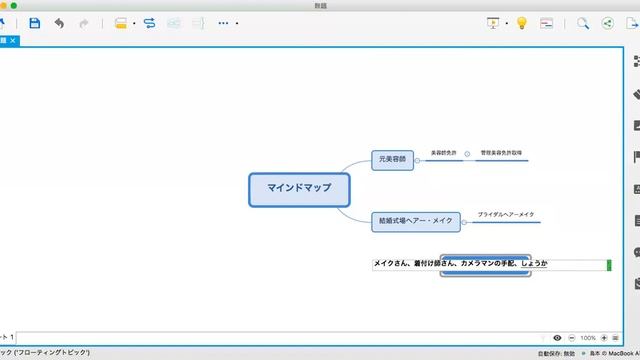Select the sheet 1 tab at bottom
The width and height of the screenshot is (640, 360).
(x=7, y=337)
